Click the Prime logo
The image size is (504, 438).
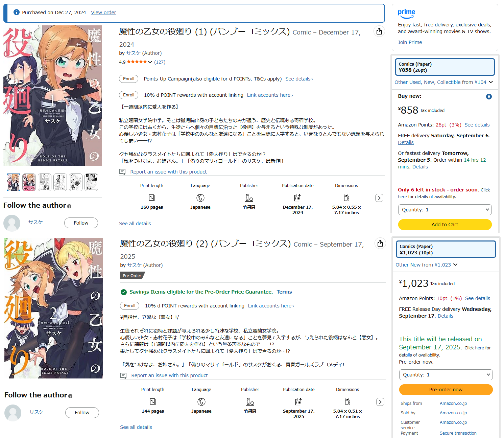pyautogui.click(x=406, y=14)
